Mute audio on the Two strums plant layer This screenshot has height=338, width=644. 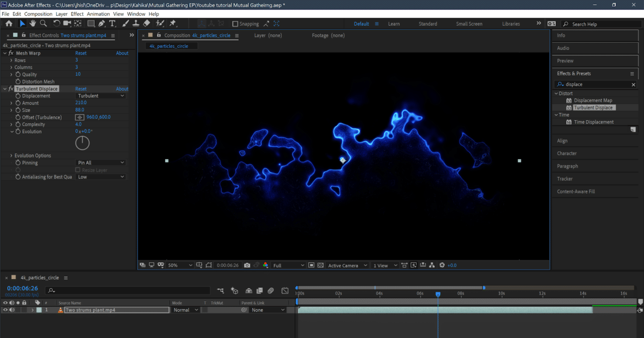pyautogui.click(x=12, y=309)
